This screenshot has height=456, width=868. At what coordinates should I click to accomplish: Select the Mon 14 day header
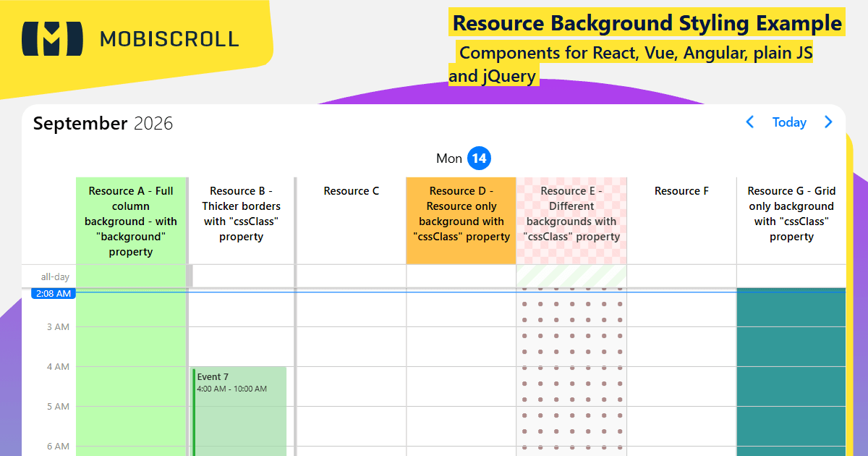[463, 158]
